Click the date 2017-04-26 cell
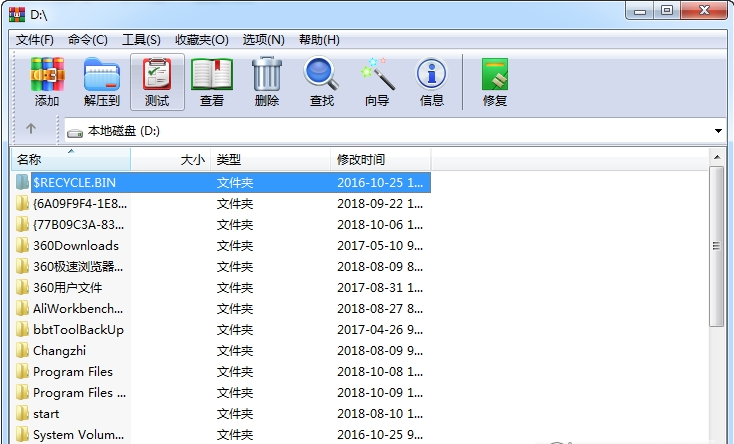This screenshot has height=444, width=734. 380,329
